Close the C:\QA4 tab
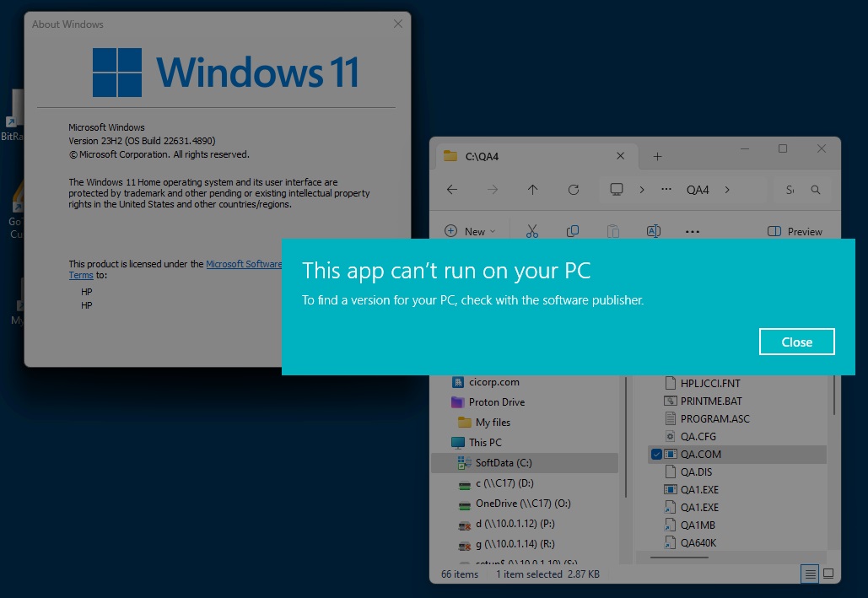868x598 pixels. (x=621, y=156)
